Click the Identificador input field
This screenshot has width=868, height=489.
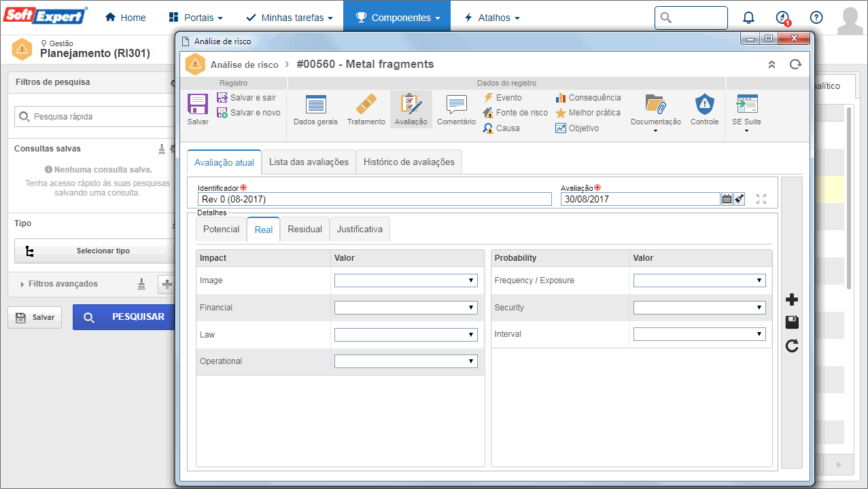click(375, 199)
